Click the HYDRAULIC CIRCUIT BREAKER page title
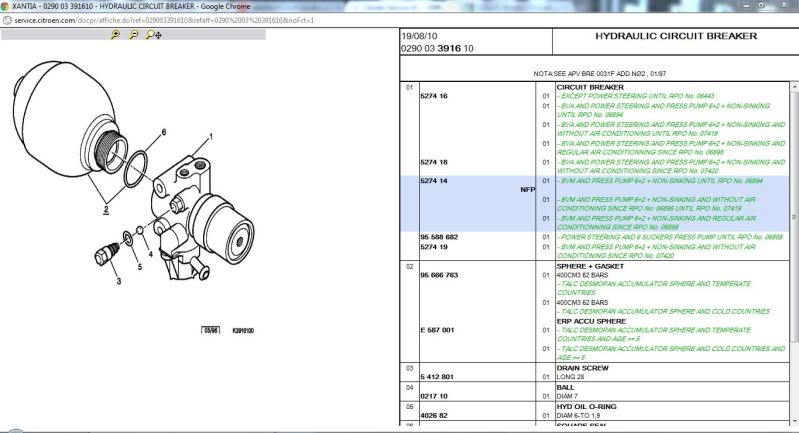This screenshot has width=799, height=433. pyautogui.click(x=676, y=36)
